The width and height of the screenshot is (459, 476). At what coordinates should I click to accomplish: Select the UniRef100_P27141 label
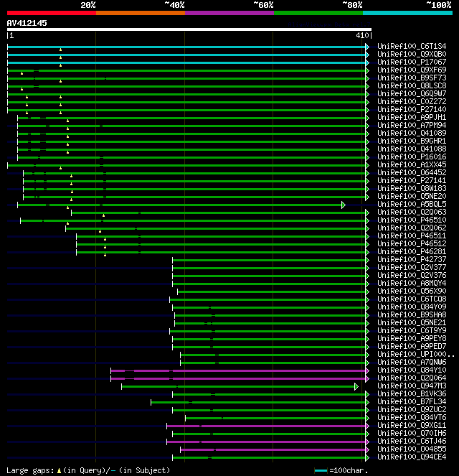[x=412, y=180]
